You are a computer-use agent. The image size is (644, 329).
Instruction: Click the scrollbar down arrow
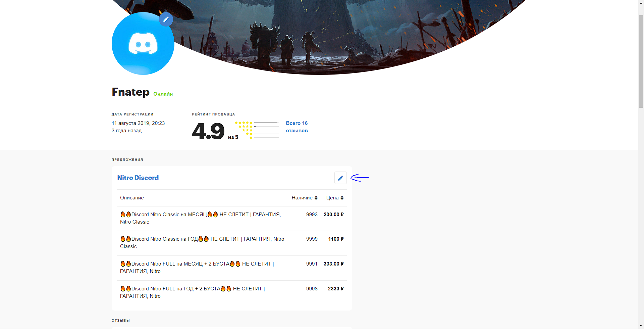(641, 326)
